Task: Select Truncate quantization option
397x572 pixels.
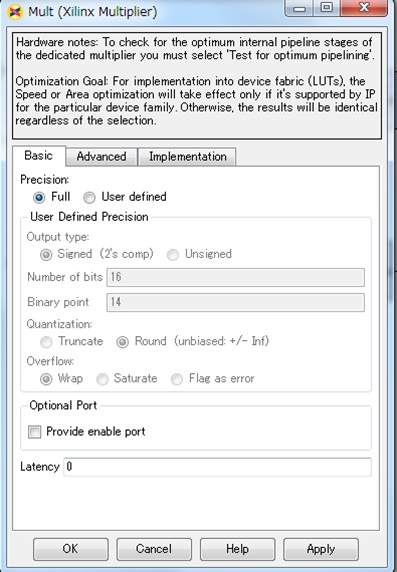Action: point(46,342)
